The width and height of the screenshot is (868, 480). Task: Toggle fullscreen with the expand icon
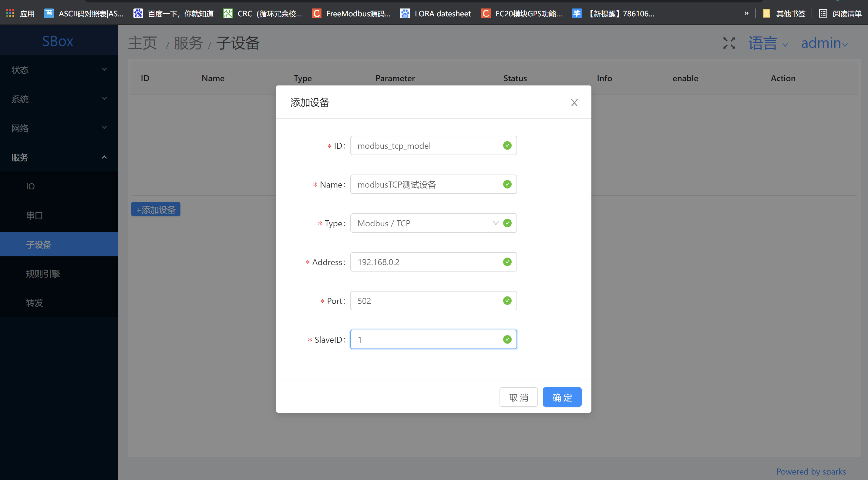(729, 43)
